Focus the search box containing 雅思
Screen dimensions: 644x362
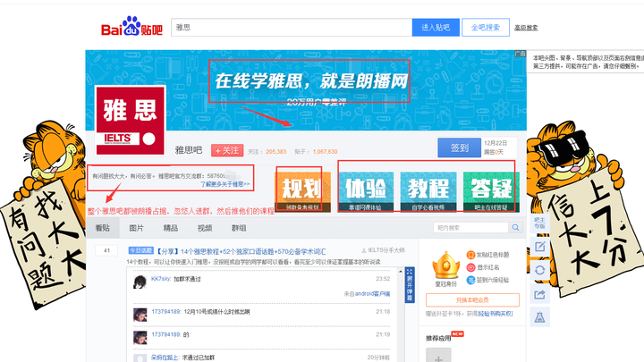click(x=292, y=28)
